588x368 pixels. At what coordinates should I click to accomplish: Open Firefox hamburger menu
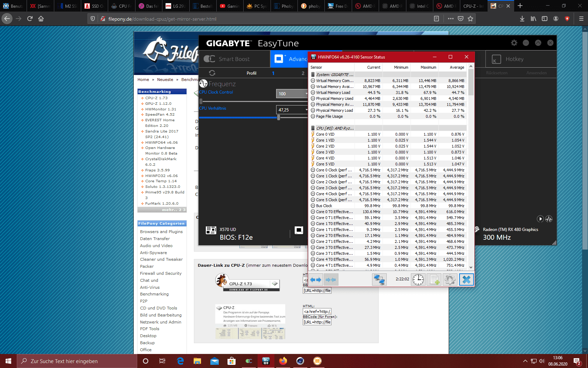coord(581,19)
